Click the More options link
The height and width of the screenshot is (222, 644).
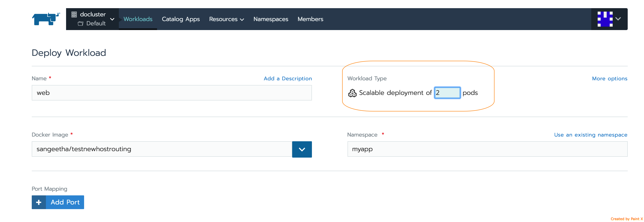609,79
